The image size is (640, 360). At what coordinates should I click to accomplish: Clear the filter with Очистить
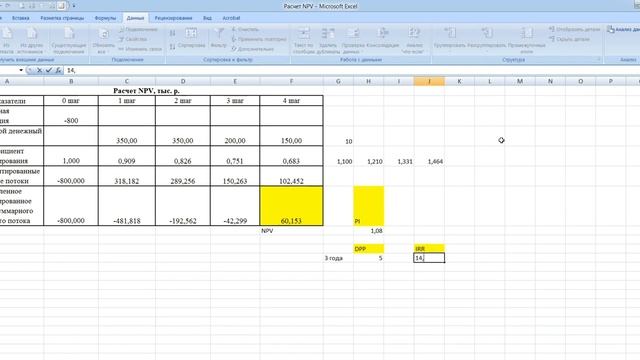click(x=245, y=29)
